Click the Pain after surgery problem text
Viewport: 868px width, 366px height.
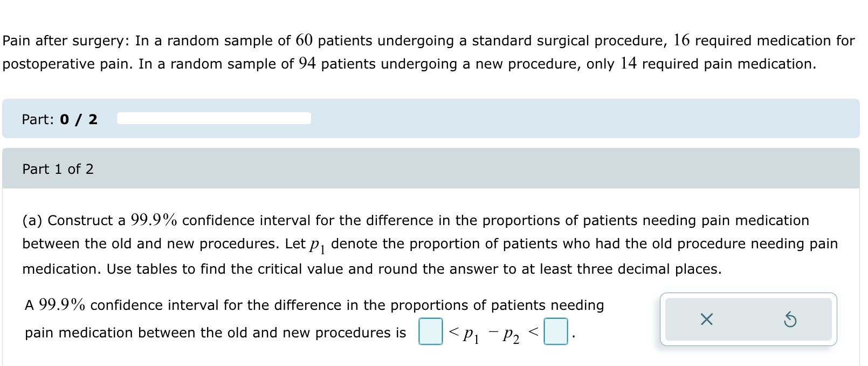(377, 51)
